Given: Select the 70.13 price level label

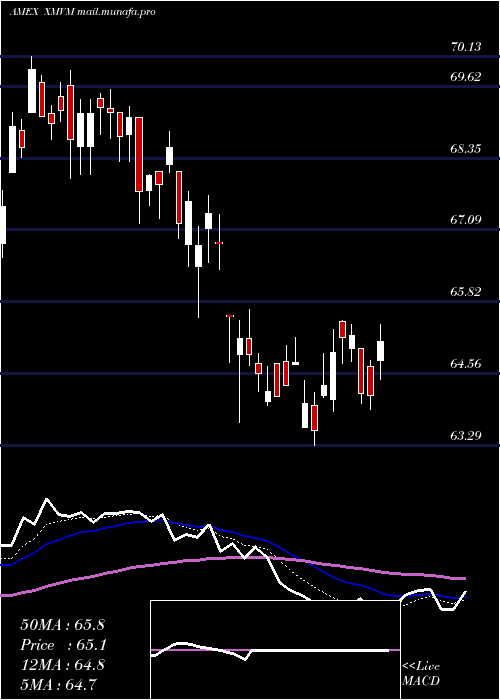Looking at the screenshot, I should (466, 46).
